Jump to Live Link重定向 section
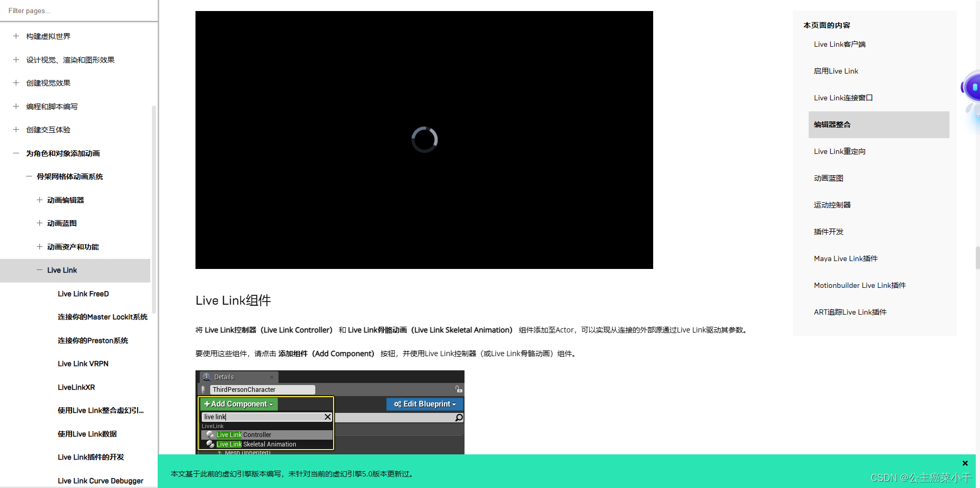The width and height of the screenshot is (980, 488). click(840, 151)
